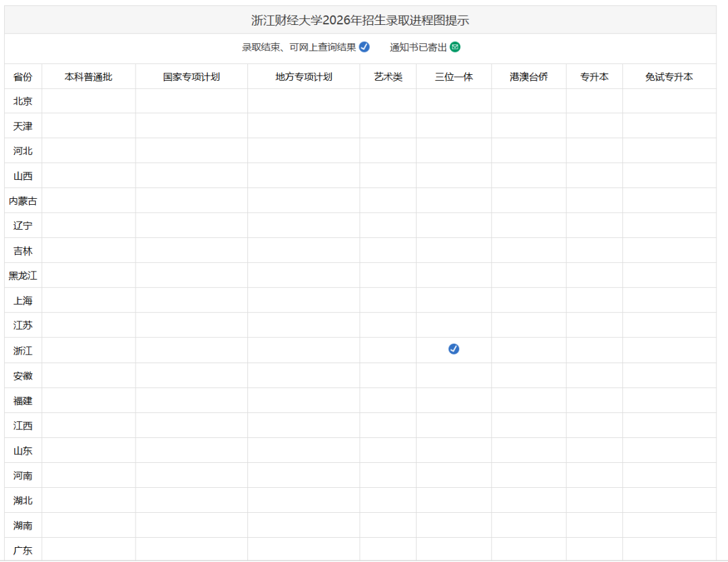Select the 河南 province row label
The width and height of the screenshot is (728, 562).
tap(23, 476)
